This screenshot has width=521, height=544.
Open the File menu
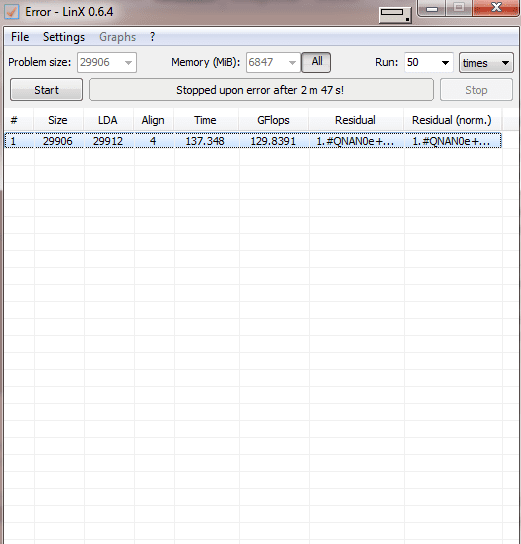[x=20, y=37]
